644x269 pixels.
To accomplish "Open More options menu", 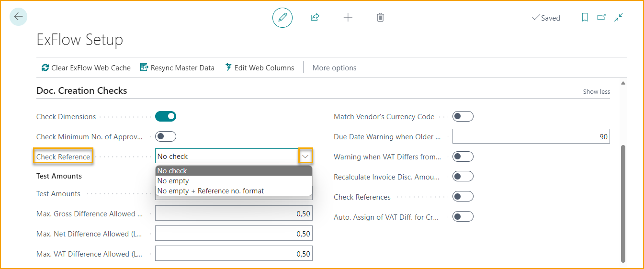I will [334, 68].
